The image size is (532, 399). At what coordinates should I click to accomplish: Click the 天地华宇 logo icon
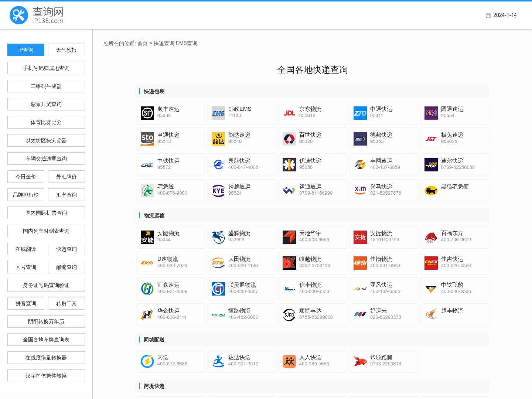coord(289,237)
